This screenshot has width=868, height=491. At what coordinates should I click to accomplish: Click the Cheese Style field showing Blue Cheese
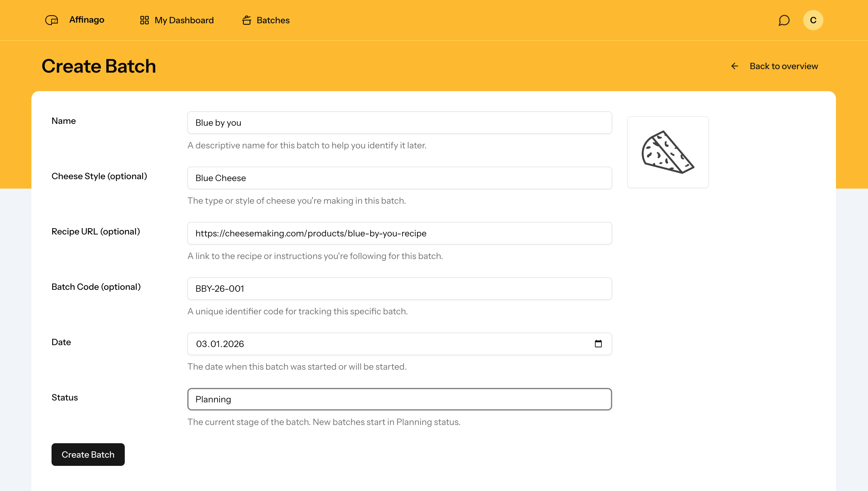tap(399, 178)
